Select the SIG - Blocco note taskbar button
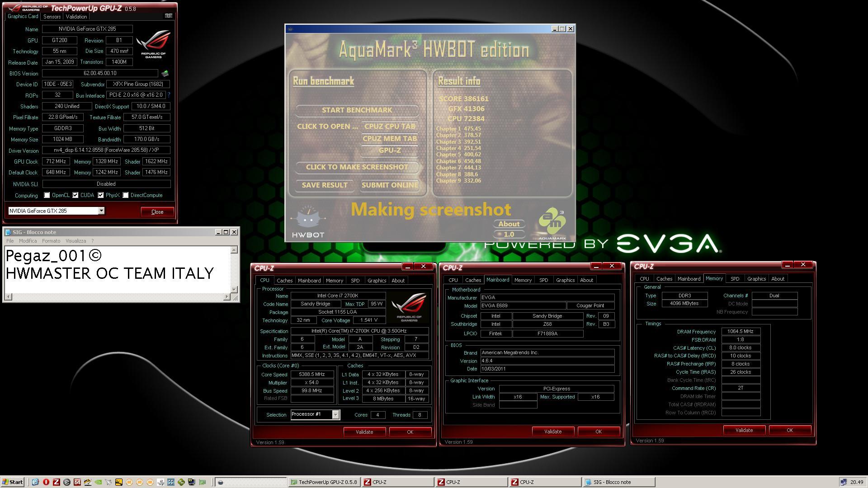868x488 pixels. (619, 482)
